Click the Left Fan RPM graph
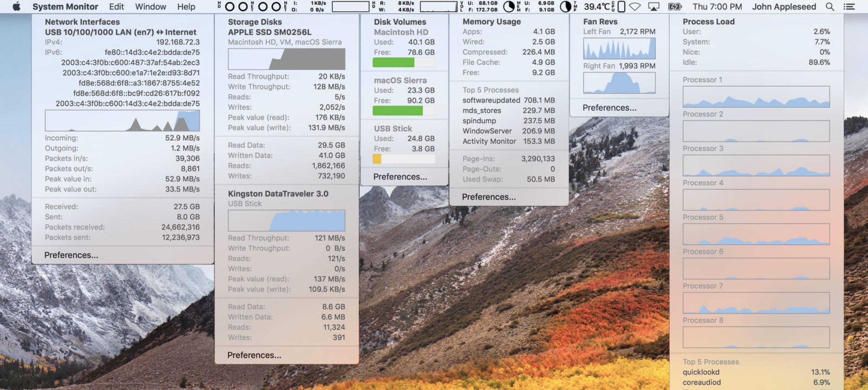The image size is (868, 390). point(619,49)
